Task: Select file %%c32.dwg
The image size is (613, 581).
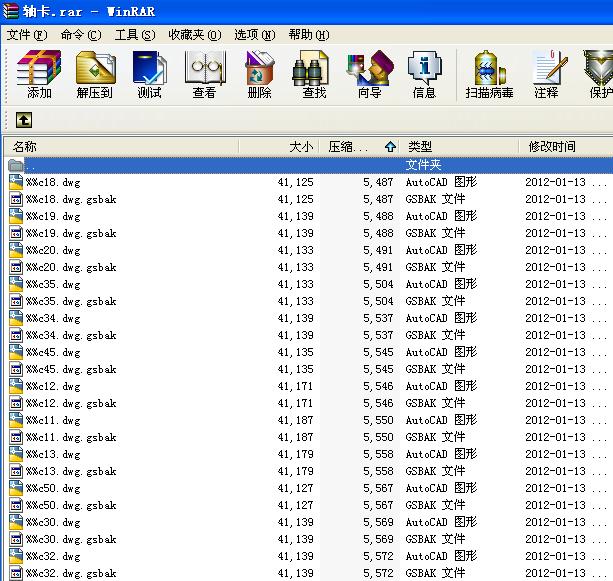Action: [53, 556]
